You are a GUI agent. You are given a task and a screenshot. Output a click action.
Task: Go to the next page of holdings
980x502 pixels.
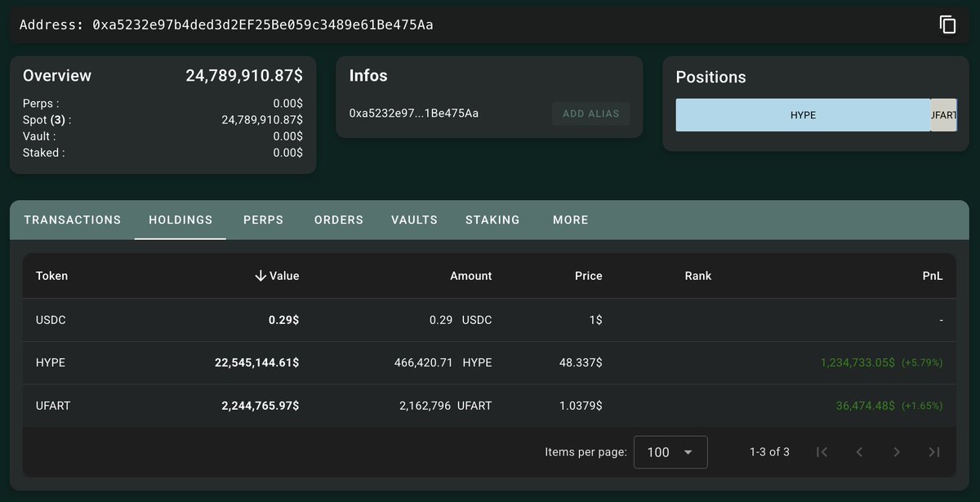pos(897,452)
